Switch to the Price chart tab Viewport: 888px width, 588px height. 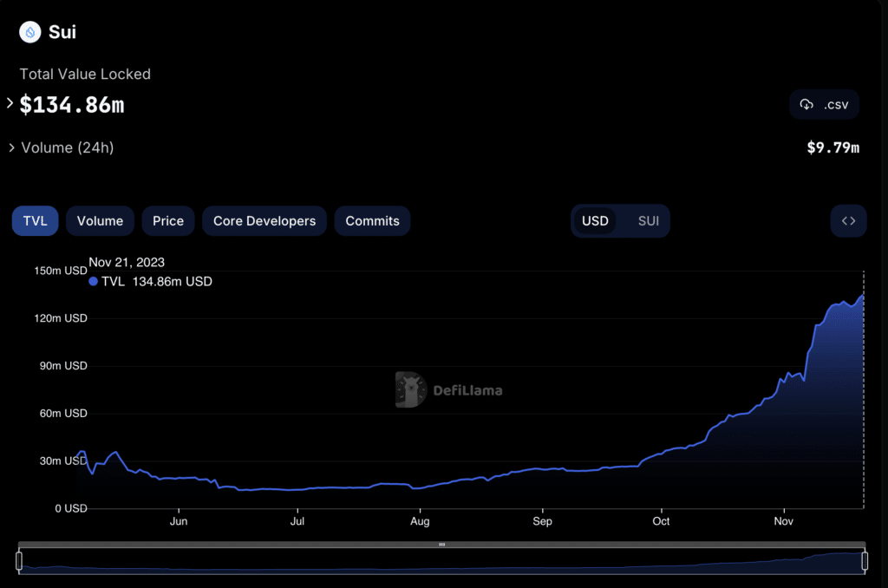(x=168, y=221)
